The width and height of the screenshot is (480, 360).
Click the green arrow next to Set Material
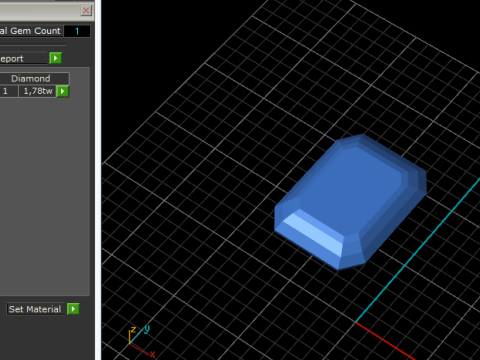(x=73, y=309)
